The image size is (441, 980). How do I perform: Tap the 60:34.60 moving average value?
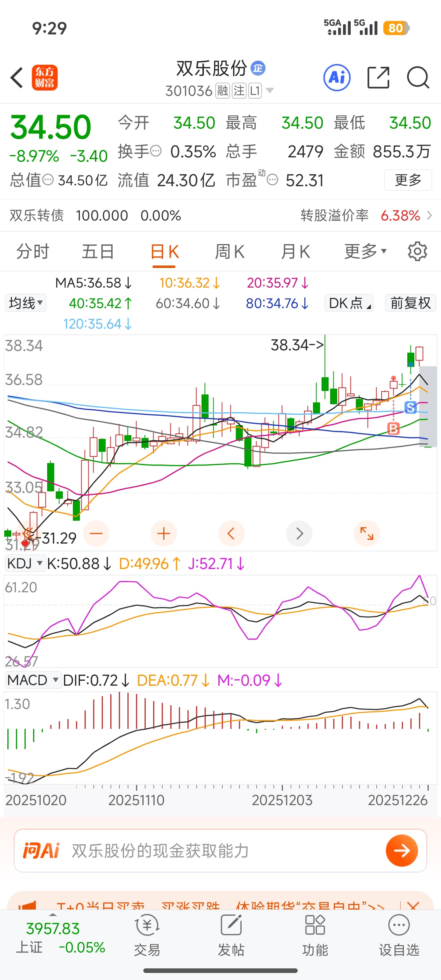click(x=188, y=303)
